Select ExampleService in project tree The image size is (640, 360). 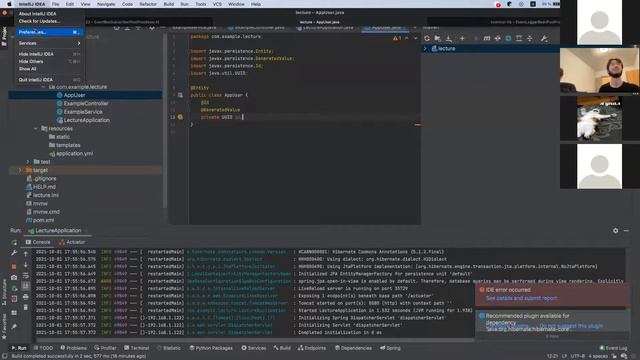[x=83, y=112]
